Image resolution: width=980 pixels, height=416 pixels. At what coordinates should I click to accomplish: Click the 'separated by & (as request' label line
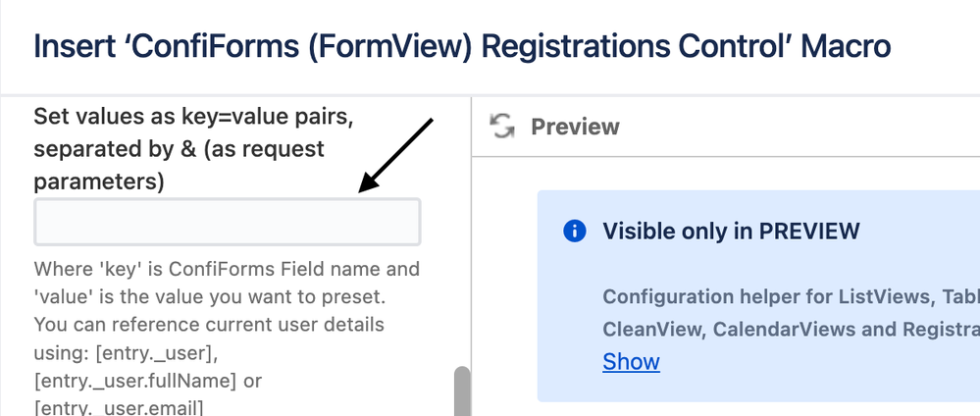coord(179,149)
